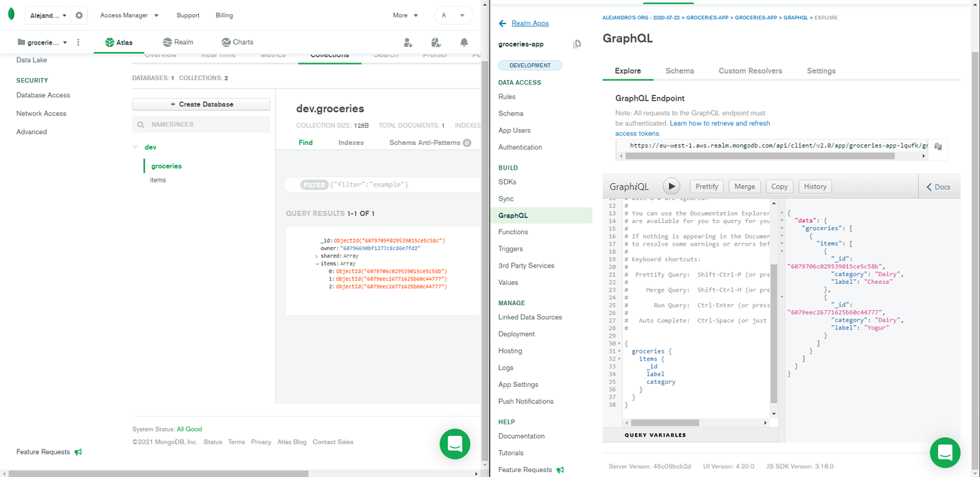
Task: Expand the shared Array field
Action: click(x=317, y=256)
